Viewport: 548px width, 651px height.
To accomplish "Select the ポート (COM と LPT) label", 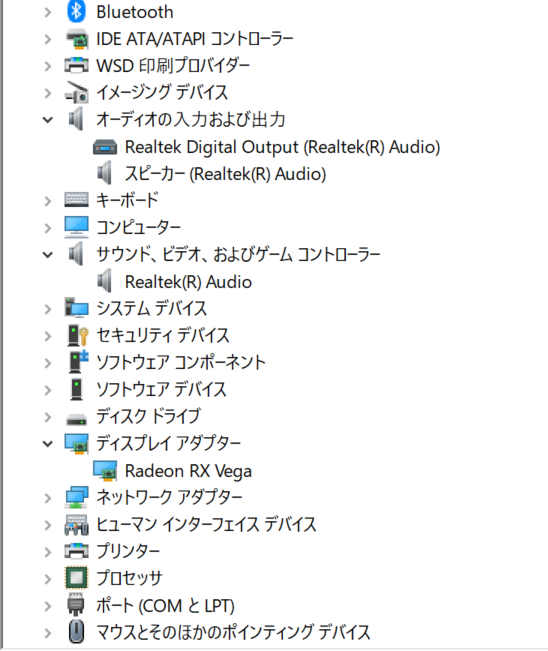I will pos(165,606).
